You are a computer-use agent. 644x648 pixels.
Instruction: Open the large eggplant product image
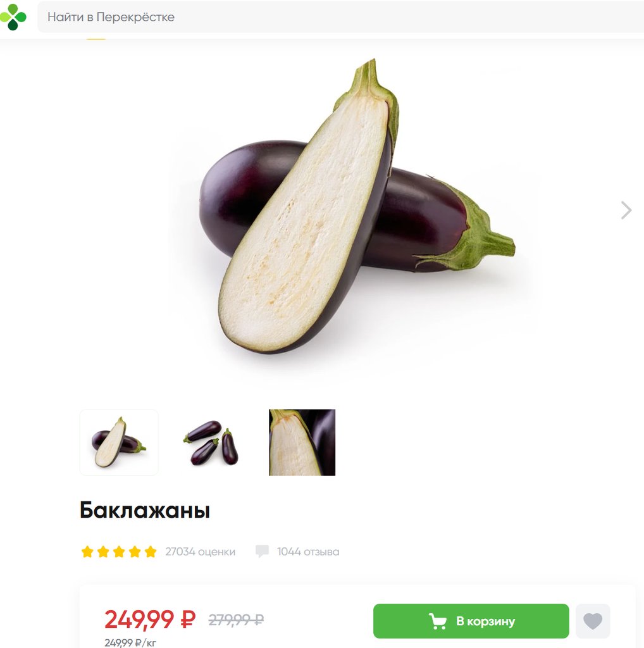[357, 206]
